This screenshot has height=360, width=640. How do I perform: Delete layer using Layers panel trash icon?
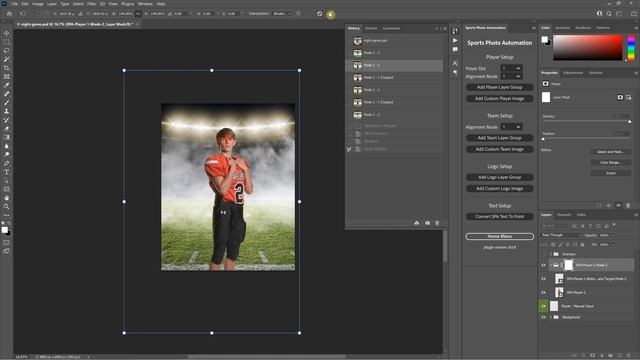[x=629, y=356]
